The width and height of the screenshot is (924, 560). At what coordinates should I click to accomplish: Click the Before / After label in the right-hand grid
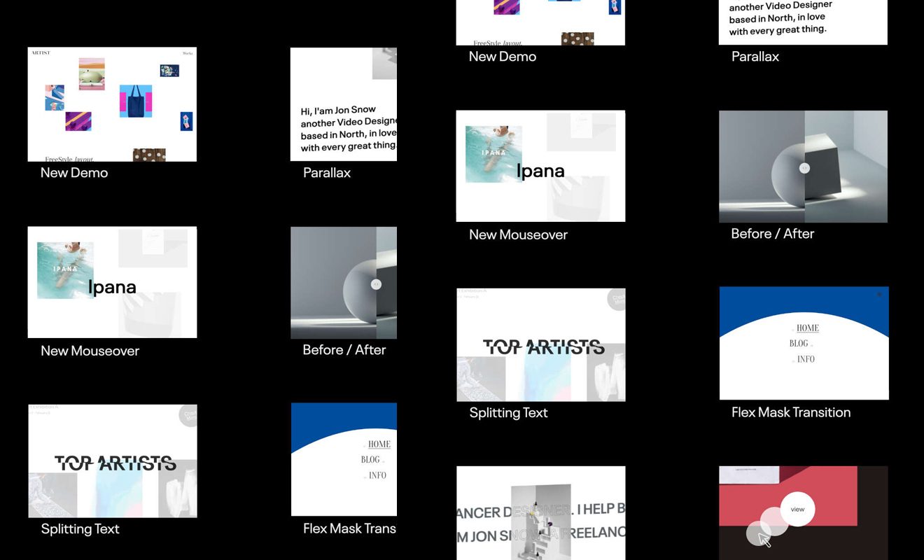(773, 234)
